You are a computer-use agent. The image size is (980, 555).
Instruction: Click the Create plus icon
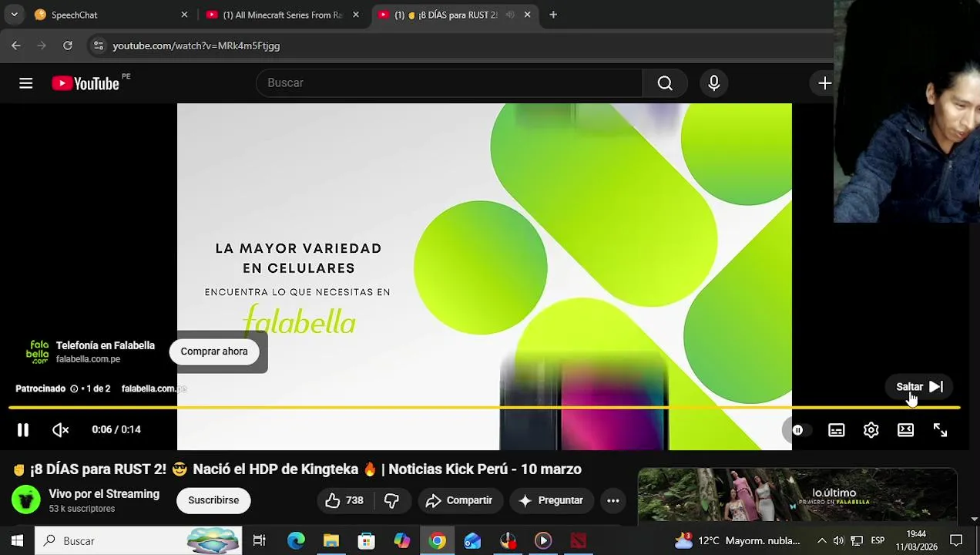click(824, 83)
